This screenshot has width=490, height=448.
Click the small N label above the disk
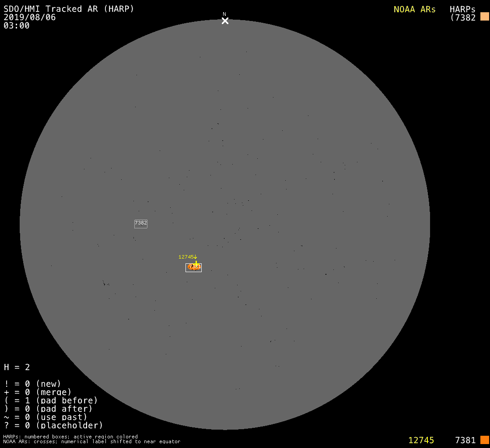pos(224,14)
